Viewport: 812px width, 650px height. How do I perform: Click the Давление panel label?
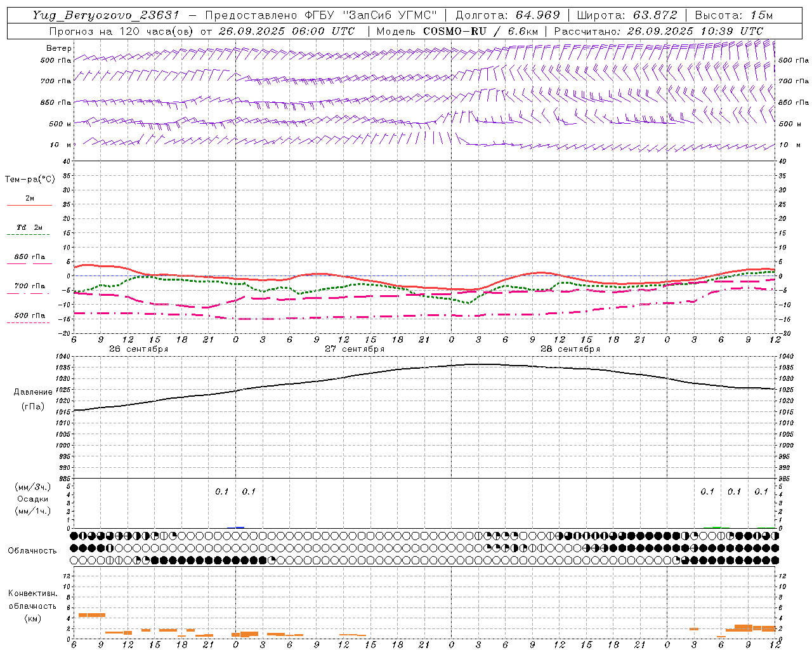[33, 392]
